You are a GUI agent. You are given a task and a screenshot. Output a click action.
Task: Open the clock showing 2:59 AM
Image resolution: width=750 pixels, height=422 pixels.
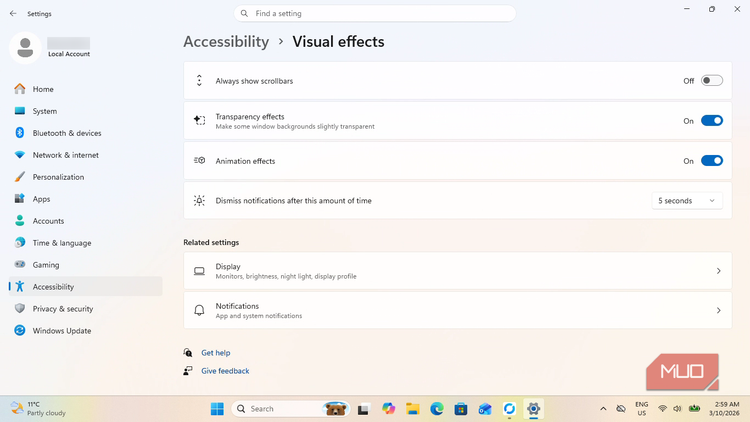point(724,409)
